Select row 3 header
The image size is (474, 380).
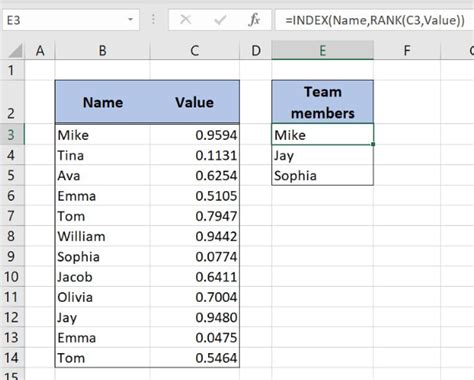(x=12, y=134)
